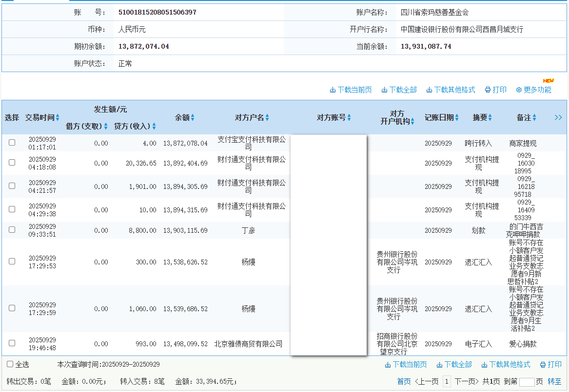The height and width of the screenshot is (392, 569).
Task: Check the 全选 select-all box
Action: [x=10, y=364]
